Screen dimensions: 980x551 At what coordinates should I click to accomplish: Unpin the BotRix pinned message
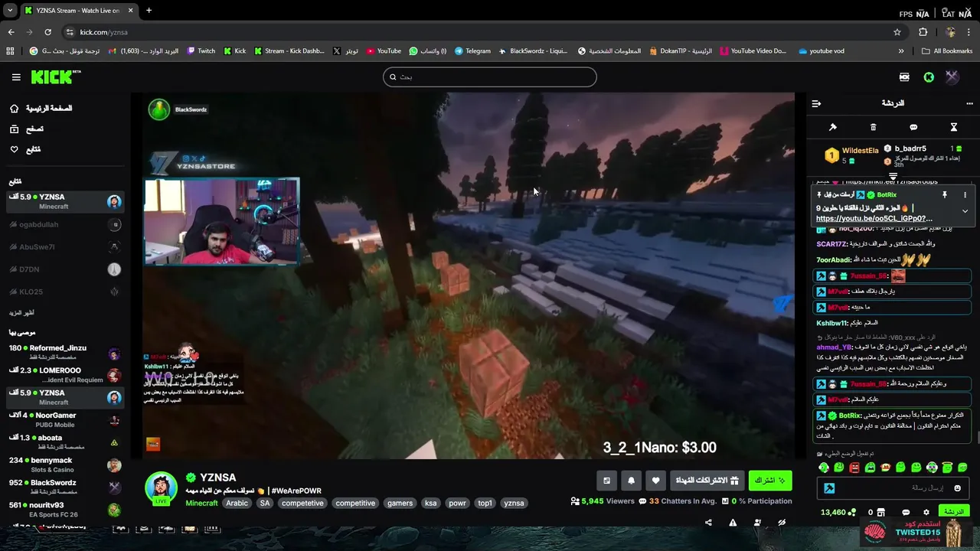point(945,195)
